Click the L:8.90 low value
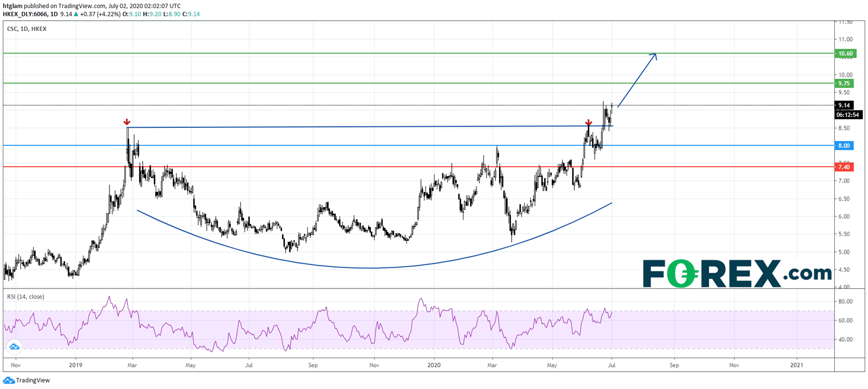The height and width of the screenshot is (389, 868). (x=172, y=14)
